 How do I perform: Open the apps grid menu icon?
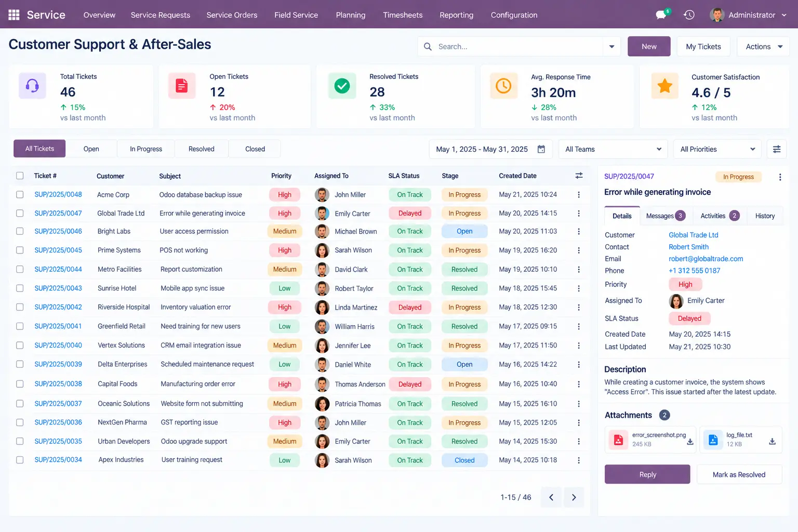tap(14, 15)
